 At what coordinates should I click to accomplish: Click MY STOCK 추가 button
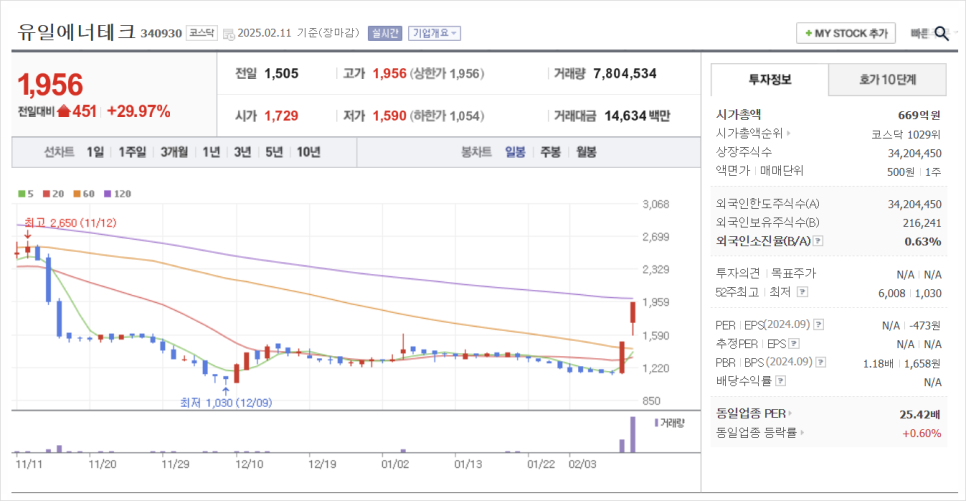pos(846,33)
